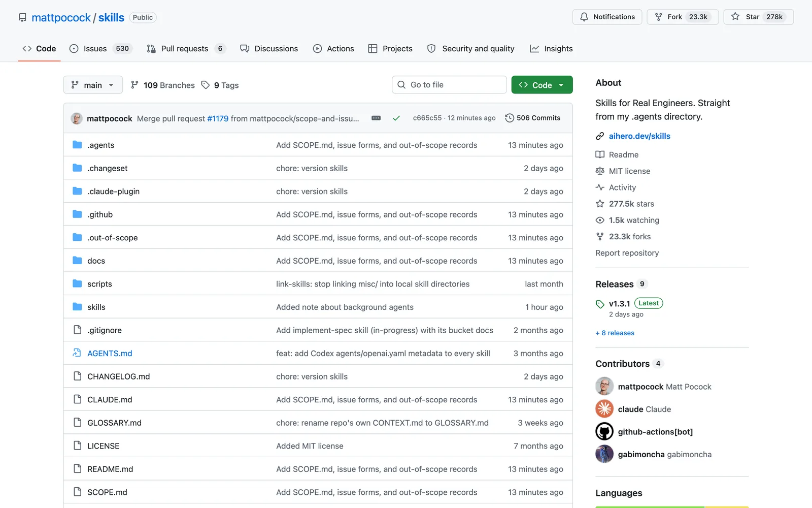Click the languages color bar

[x=672, y=506]
